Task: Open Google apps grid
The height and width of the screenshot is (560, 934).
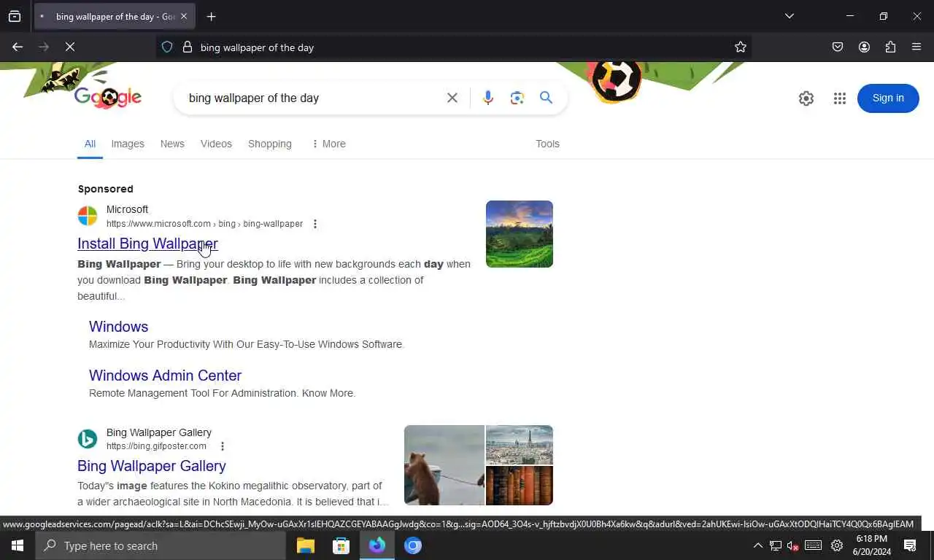Action: [840, 98]
